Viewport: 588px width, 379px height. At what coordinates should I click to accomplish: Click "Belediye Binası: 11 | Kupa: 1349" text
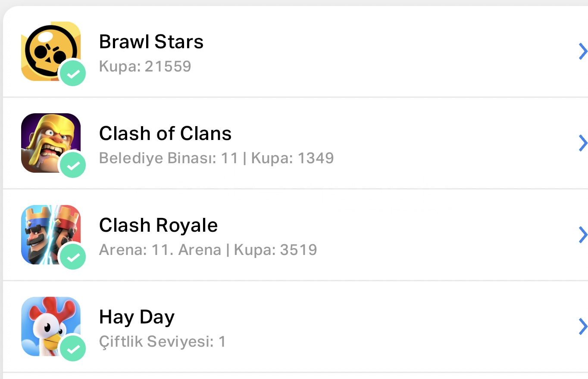(216, 158)
